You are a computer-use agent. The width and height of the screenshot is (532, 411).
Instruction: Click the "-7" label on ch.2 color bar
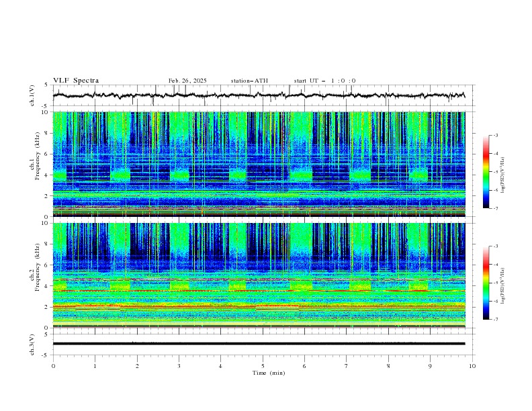[496, 319]
